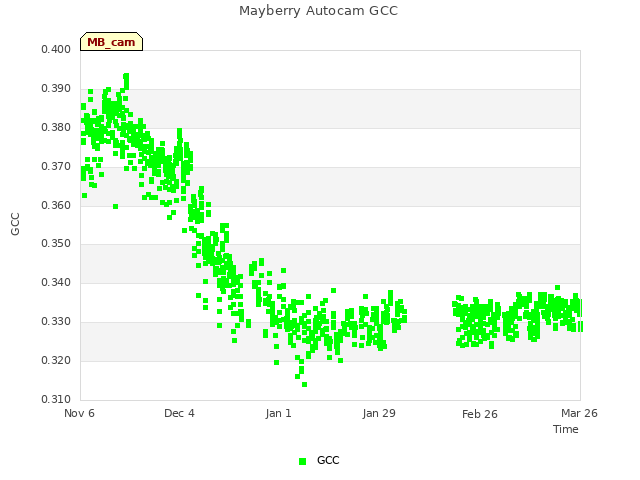Screen dimensions: 640x480
Task: Click the MB_cam label tag
Action: point(111,42)
